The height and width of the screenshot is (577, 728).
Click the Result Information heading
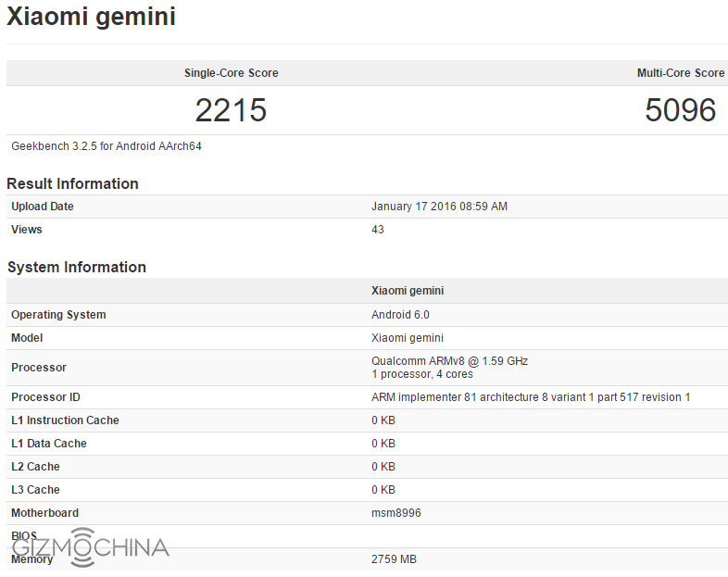point(72,183)
